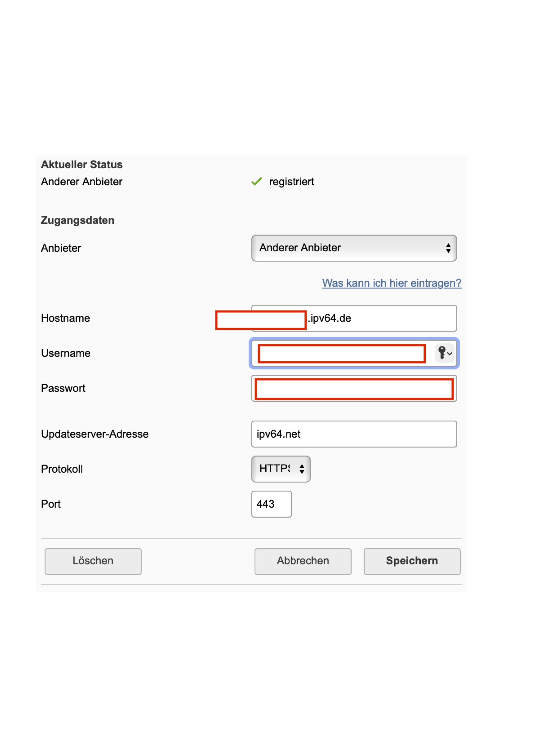Click the 'Protokoll' label text
The width and height of the screenshot is (535, 756).
(x=62, y=469)
